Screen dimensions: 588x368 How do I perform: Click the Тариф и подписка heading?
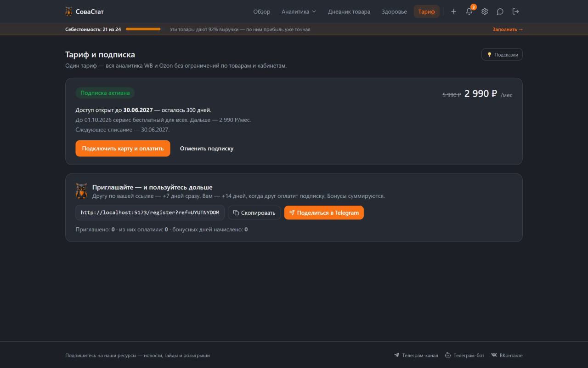(x=100, y=55)
